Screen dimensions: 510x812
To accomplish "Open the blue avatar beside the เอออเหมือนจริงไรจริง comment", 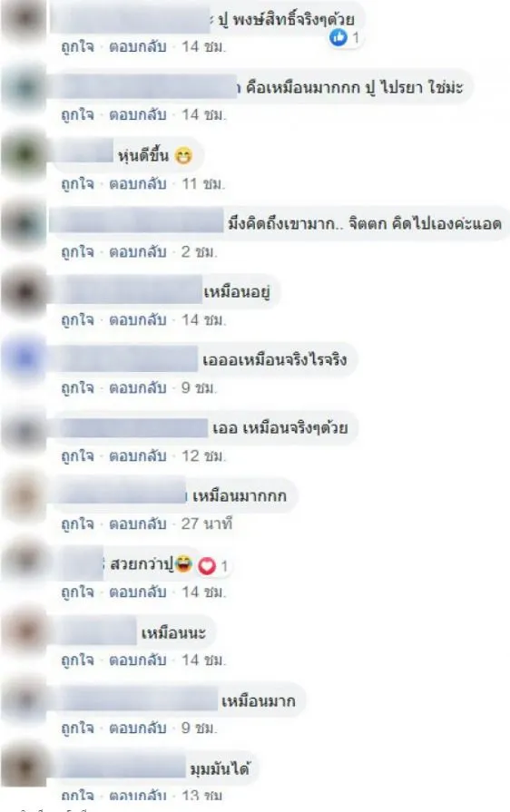I will (24, 359).
